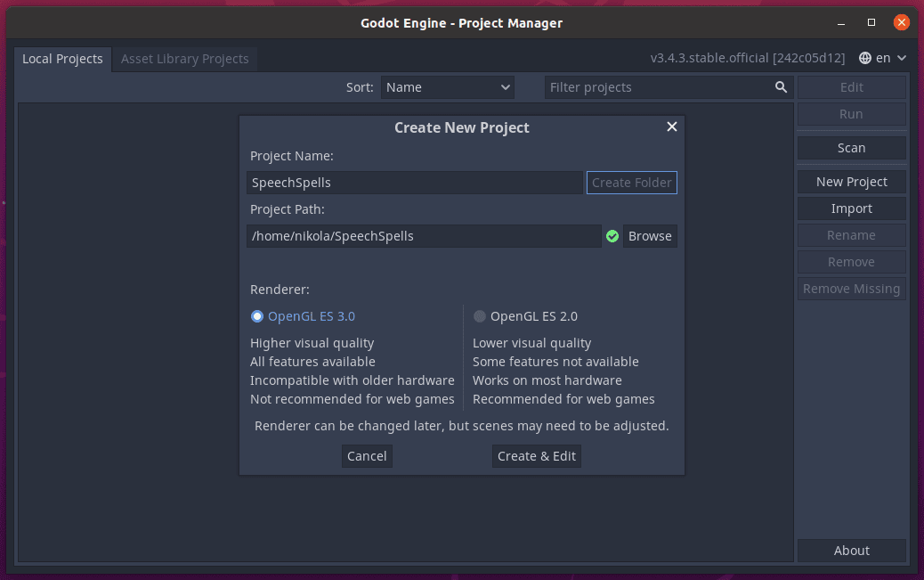Viewport: 924px width, 580px height.
Task: Minimize the Project Manager window
Action: click(x=841, y=23)
